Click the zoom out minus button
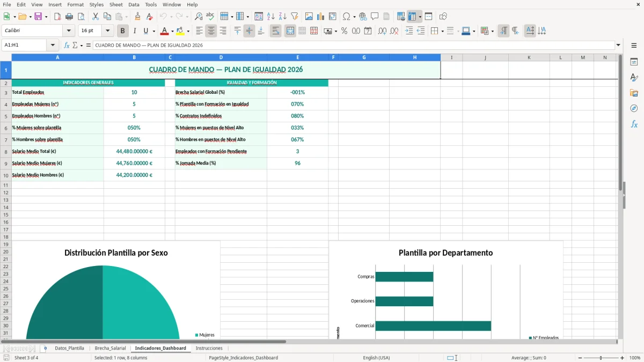The width and height of the screenshot is (644, 362). coord(580,358)
